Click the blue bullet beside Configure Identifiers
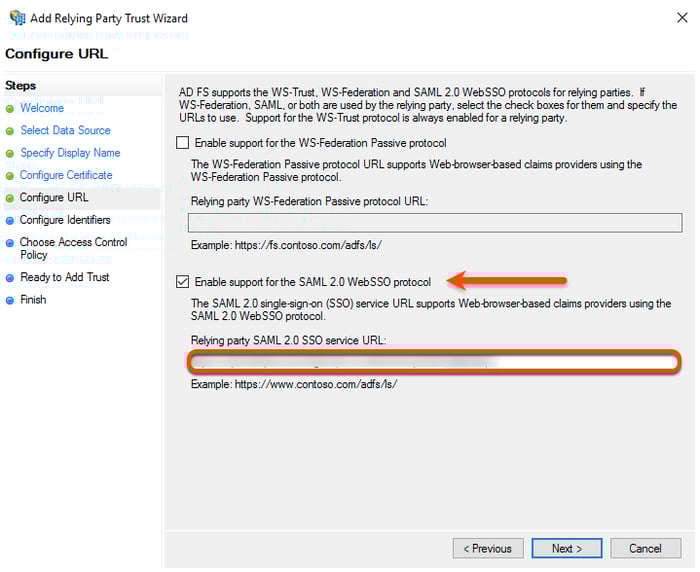The image size is (700, 572). [x=10, y=220]
